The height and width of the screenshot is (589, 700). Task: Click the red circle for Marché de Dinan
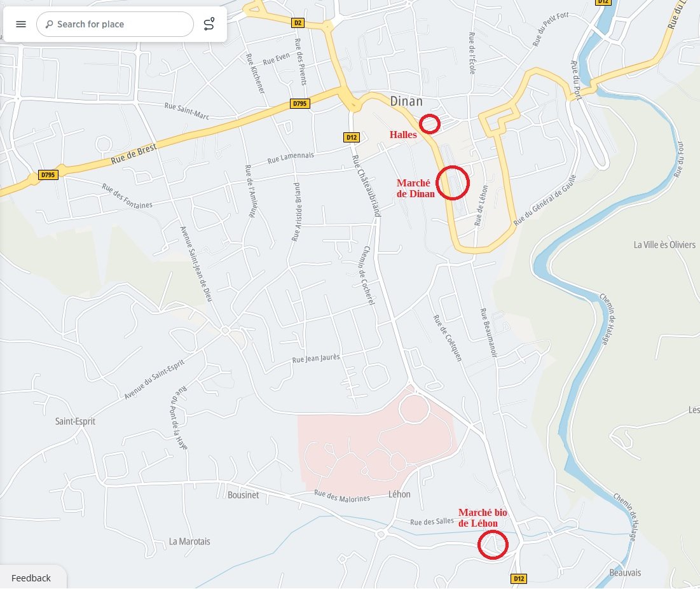pyautogui.click(x=453, y=183)
